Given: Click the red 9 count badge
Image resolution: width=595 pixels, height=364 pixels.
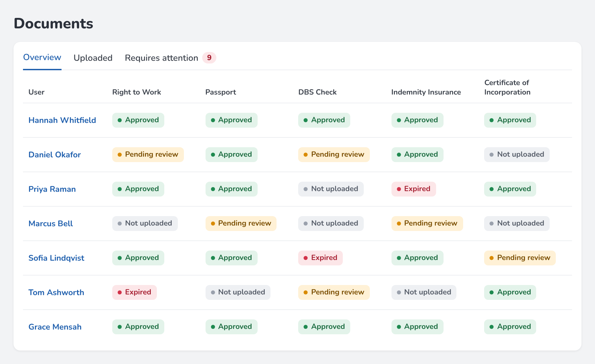Looking at the screenshot, I should pos(209,58).
